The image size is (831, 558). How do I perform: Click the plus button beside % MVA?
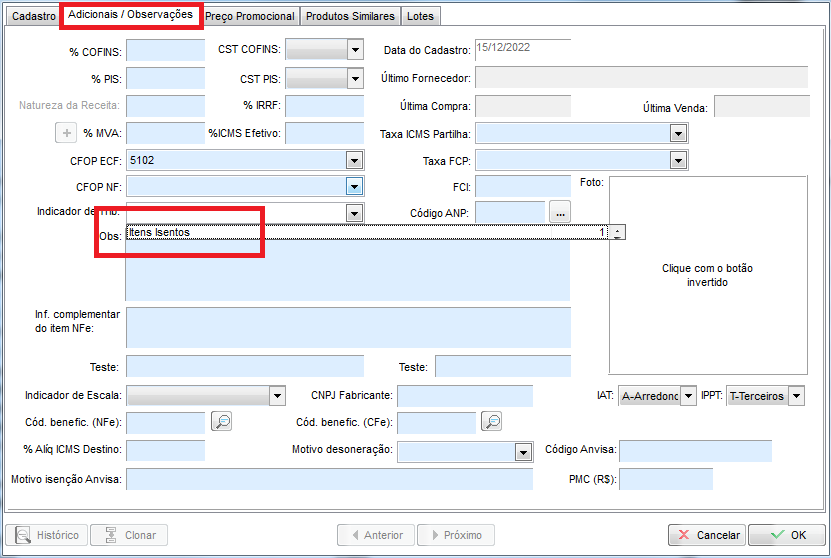65,133
